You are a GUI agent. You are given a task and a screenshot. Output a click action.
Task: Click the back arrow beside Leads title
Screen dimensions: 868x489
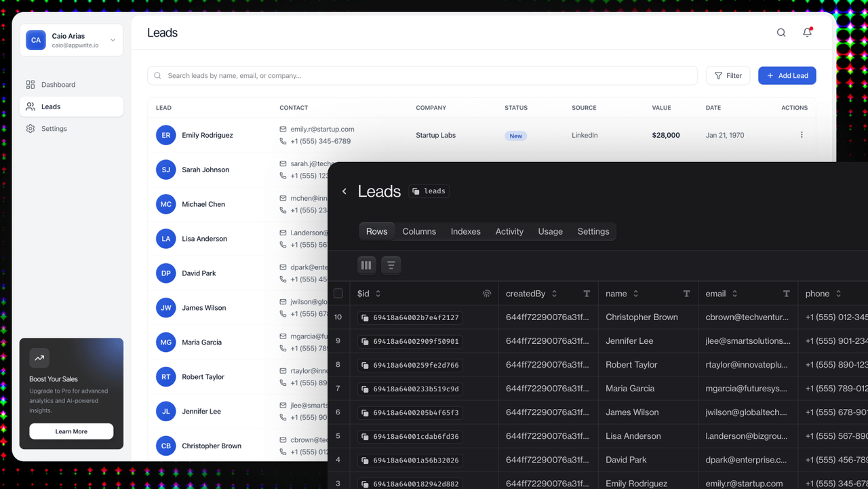[x=344, y=191]
